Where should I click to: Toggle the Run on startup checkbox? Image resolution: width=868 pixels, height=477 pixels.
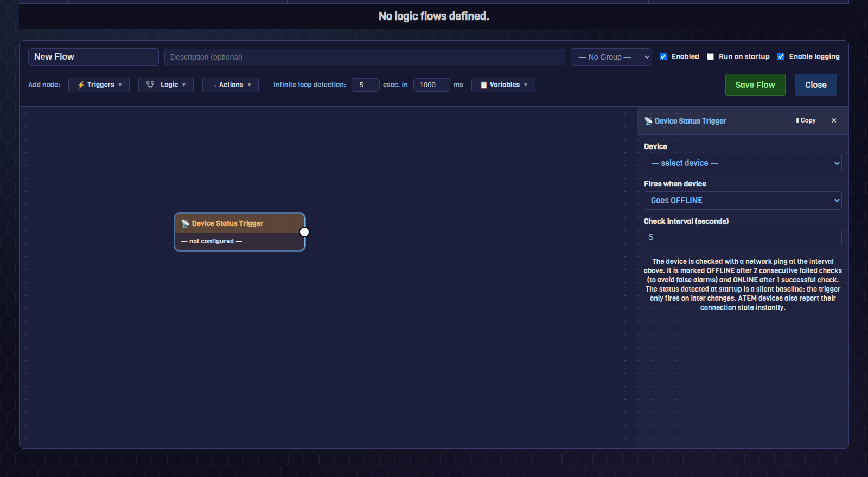710,56
